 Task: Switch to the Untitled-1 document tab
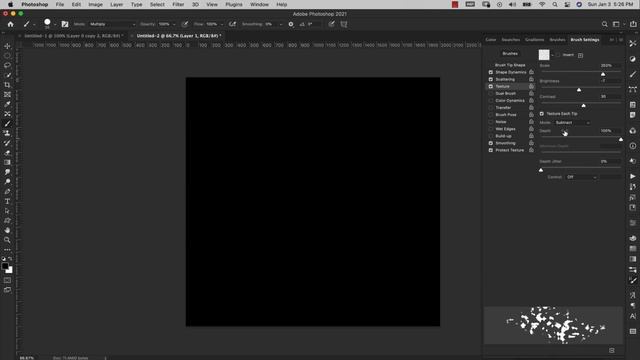point(73,36)
